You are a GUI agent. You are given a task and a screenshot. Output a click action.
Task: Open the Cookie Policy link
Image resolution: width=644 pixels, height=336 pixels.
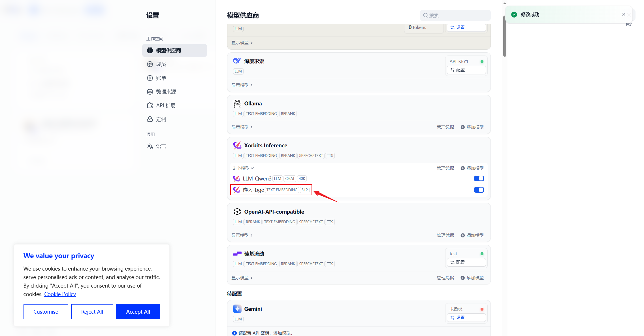pyautogui.click(x=60, y=294)
